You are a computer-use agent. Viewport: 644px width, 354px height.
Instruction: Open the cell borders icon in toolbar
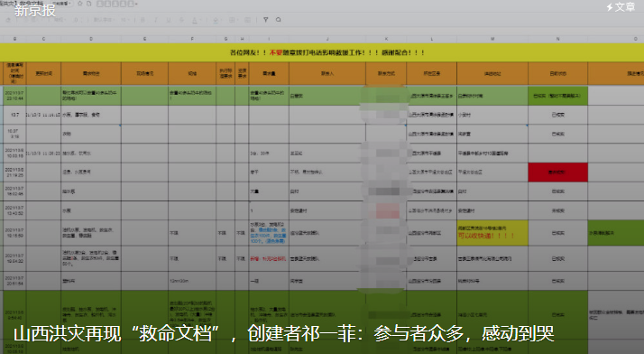[x=233, y=20]
